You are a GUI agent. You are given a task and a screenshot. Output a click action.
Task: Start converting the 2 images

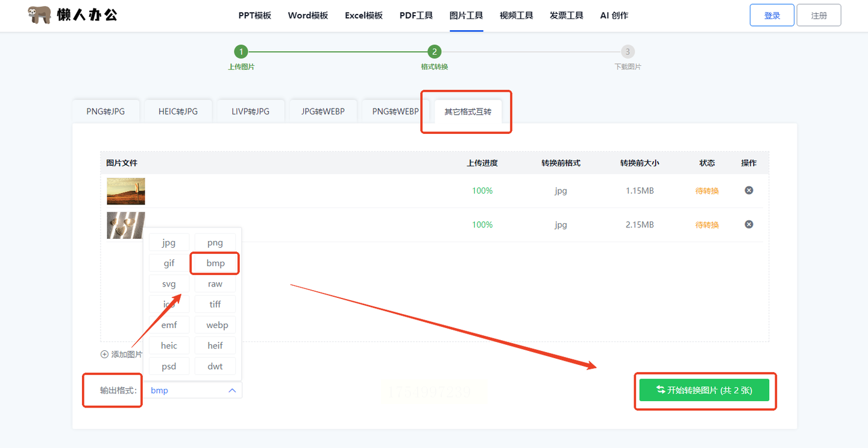[704, 390]
